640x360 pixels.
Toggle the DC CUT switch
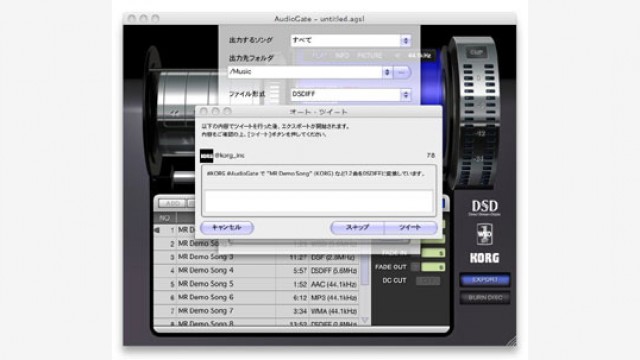(428, 281)
